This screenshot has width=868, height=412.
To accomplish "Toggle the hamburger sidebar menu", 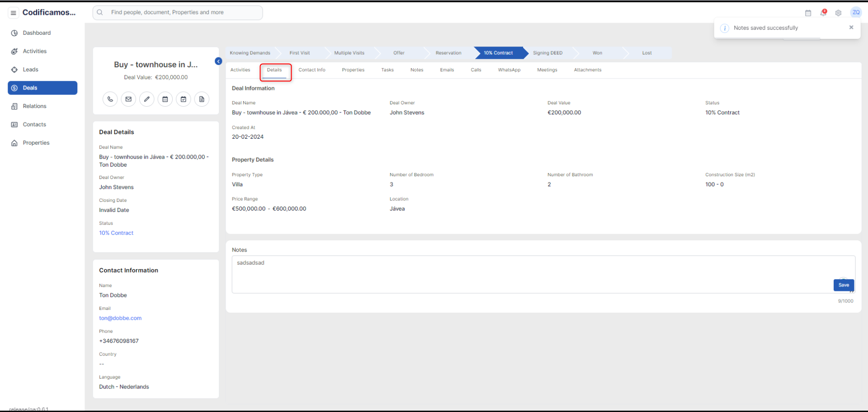I will click(14, 13).
